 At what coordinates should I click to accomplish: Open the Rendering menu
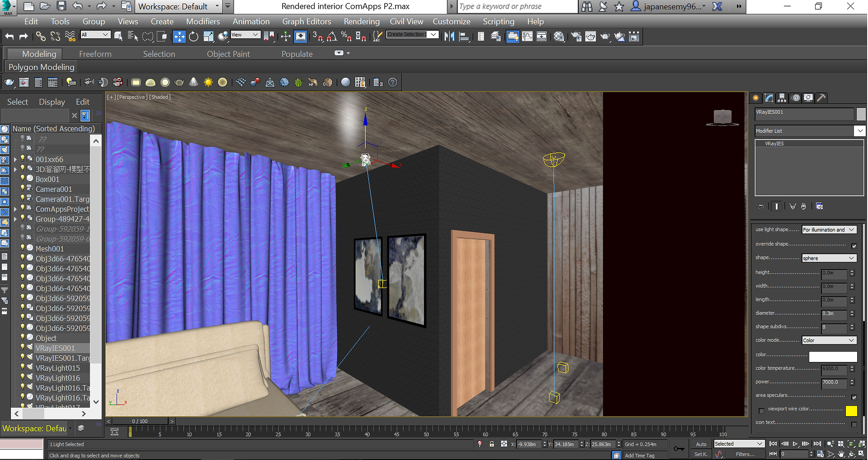click(362, 21)
